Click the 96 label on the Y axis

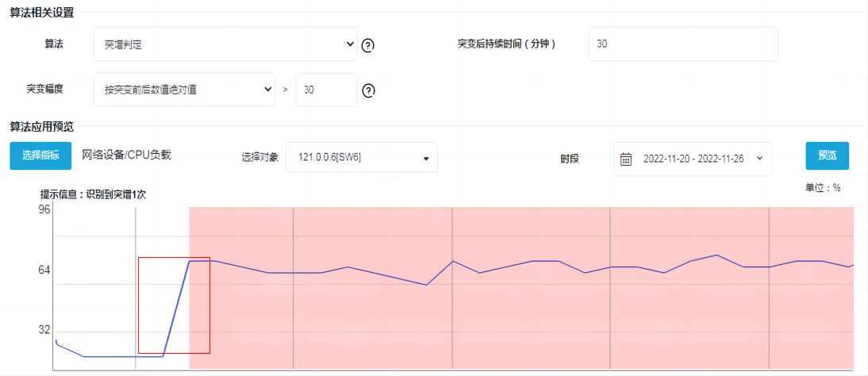pos(44,210)
